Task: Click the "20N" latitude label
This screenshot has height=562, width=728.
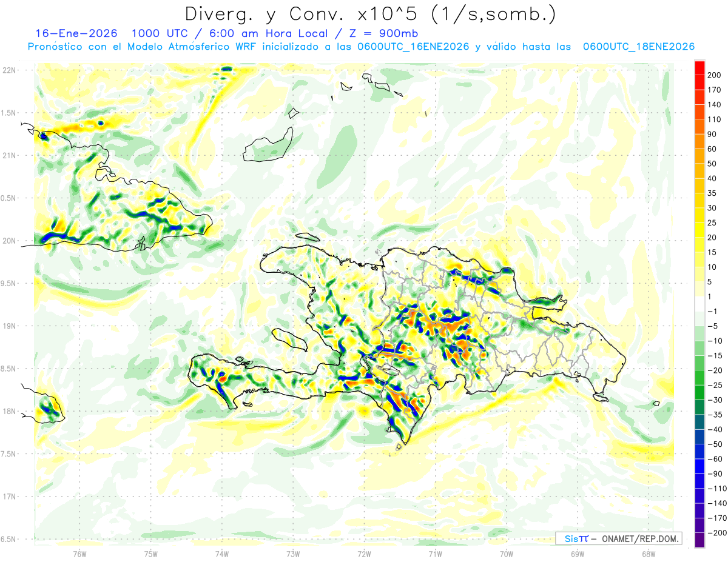Action: (x=10, y=241)
